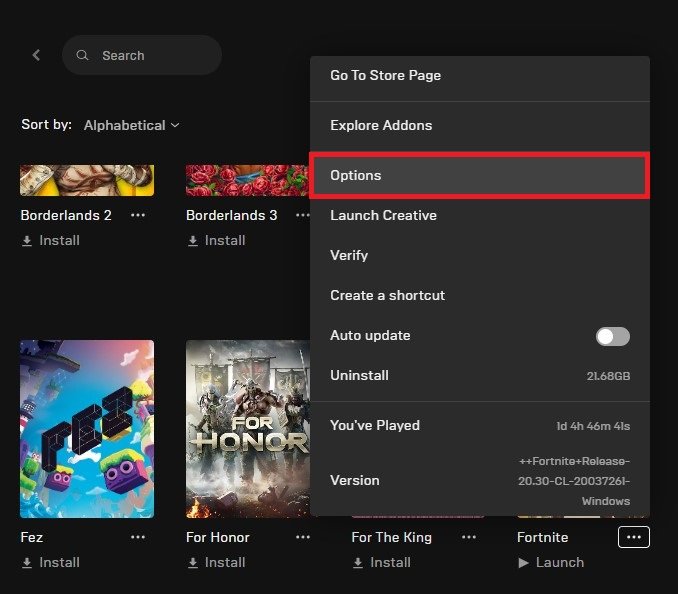Screen dimensions: 678x594
Task: Click the 21.68GB size value
Action: pyautogui.click(x=608, y=376)
